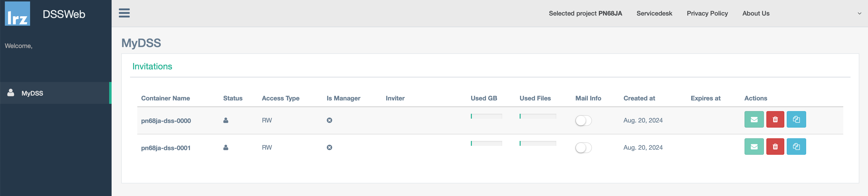868x196 pixels.
Task: Click the green mail button for pn68ja-dss-0001
Action: 754,147
